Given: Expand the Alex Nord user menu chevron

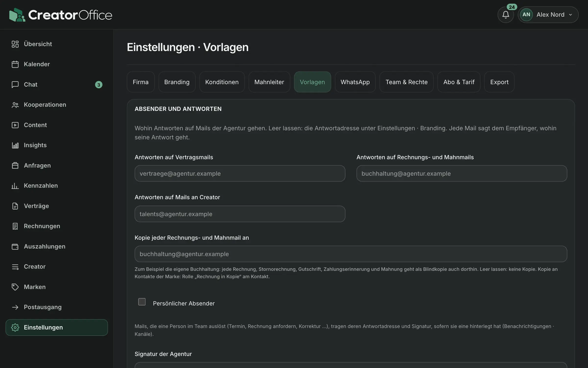Looking at the screenshot, I should click(571, 15).
